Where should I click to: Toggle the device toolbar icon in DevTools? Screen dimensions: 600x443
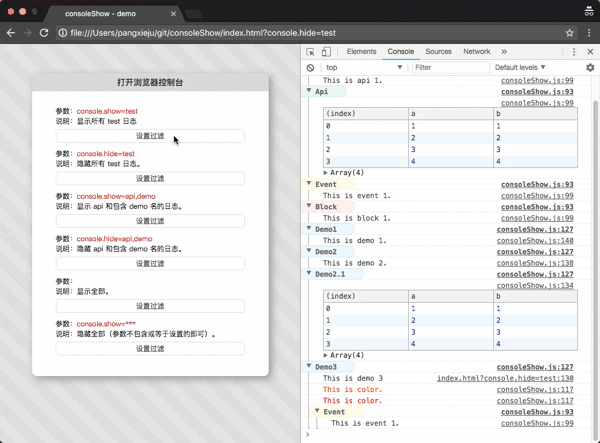(326, 52)
